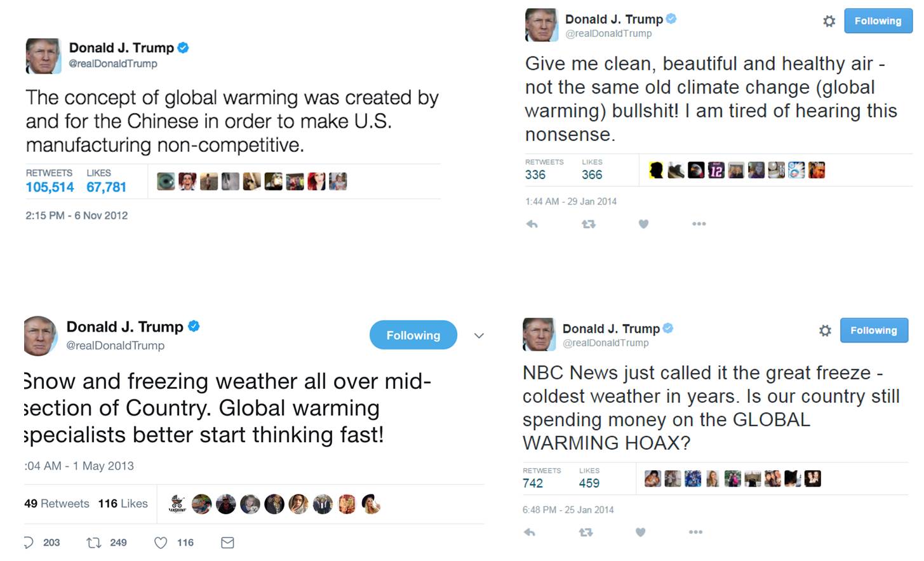Click the reply icon showing 203
Screen dimensions: 924x561
point(29,543)
